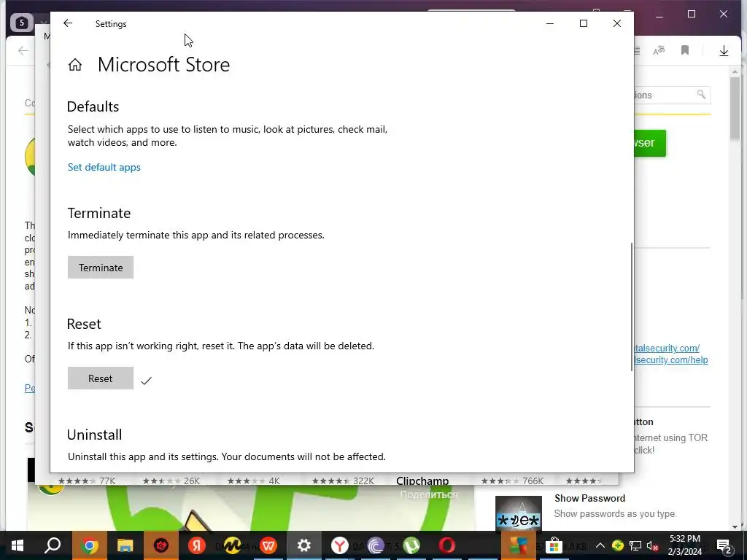
Task: Open Microsoft Store from taskbar
Action: click(x=554, y=545)
